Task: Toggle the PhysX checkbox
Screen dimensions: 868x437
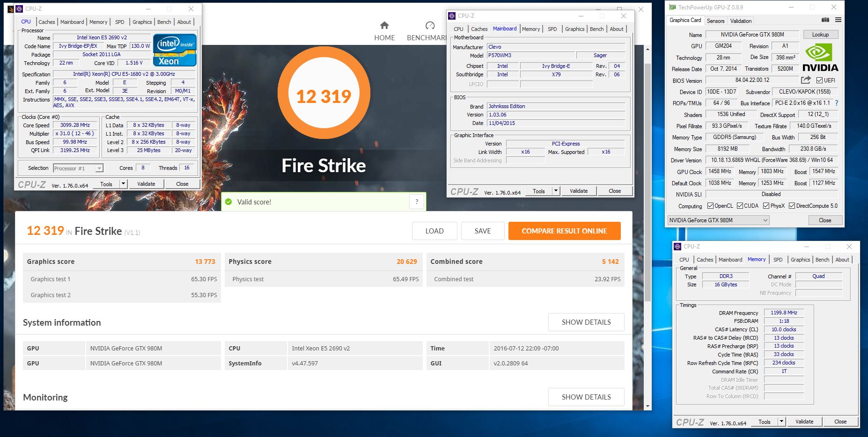Action: 766,205
